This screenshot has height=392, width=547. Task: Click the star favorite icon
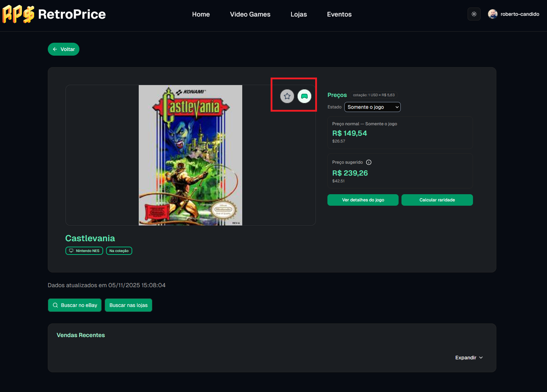(x=287, y=96)
